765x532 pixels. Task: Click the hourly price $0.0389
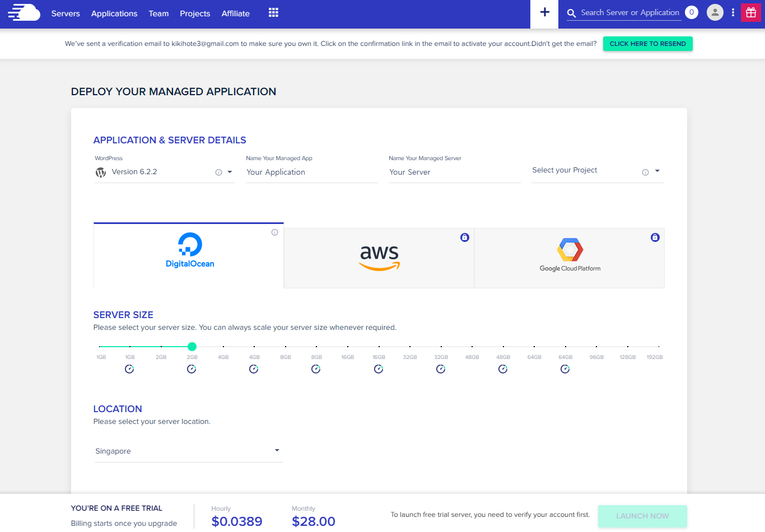pyautogui.click(x=237, y=521)
